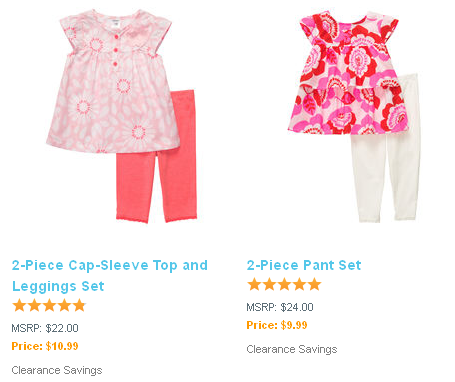Viewport: 455px width, 382px height.
Task: Click the MSRP: $24.00 text
Action: pyautogui.click(x=280, y=307)
